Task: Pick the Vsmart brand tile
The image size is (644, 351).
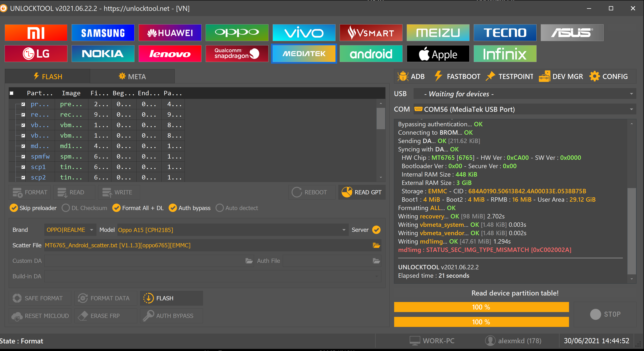Action: [x=371, y=32]
